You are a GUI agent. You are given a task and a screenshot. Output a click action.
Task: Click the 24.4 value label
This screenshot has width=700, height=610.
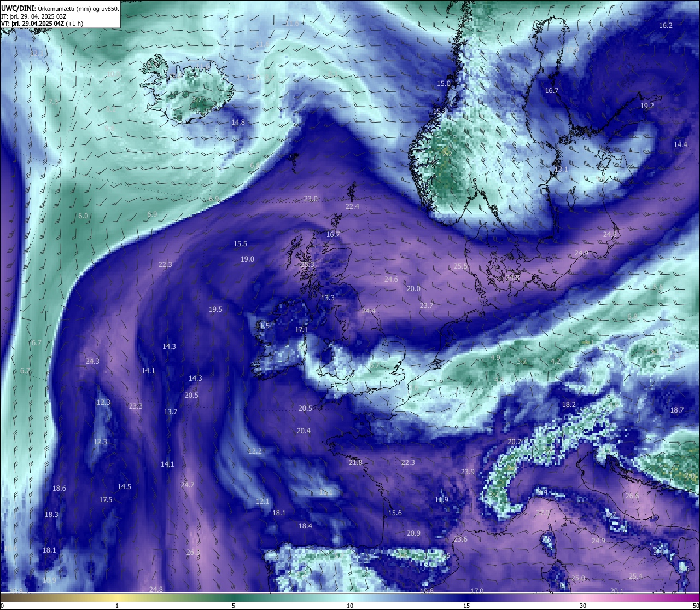pyautogui.click(x=369, y=311)
